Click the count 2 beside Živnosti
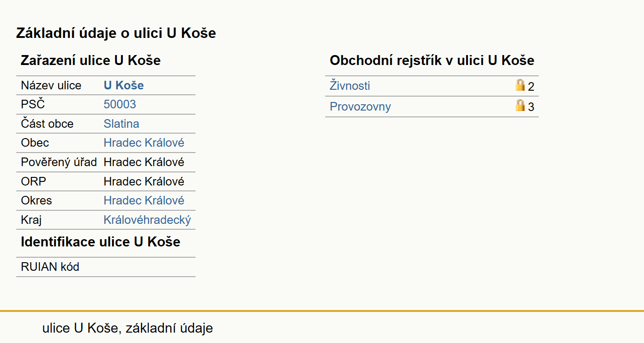 click(531, 87)
